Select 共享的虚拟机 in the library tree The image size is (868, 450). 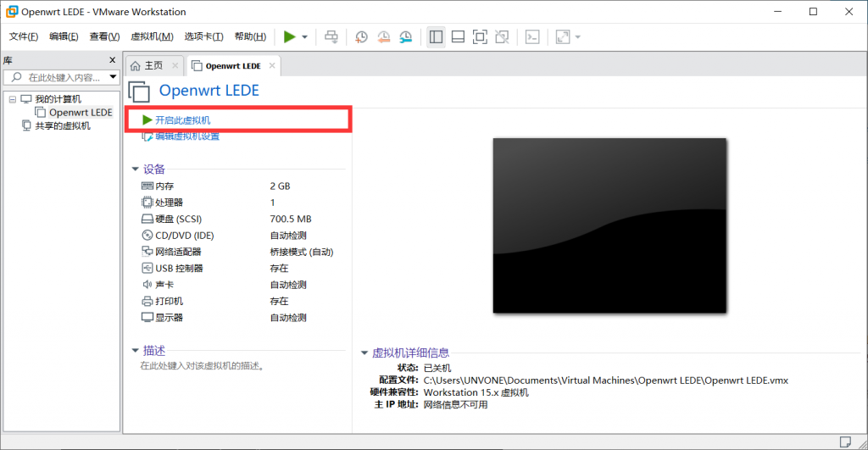[x=63, y=125]
